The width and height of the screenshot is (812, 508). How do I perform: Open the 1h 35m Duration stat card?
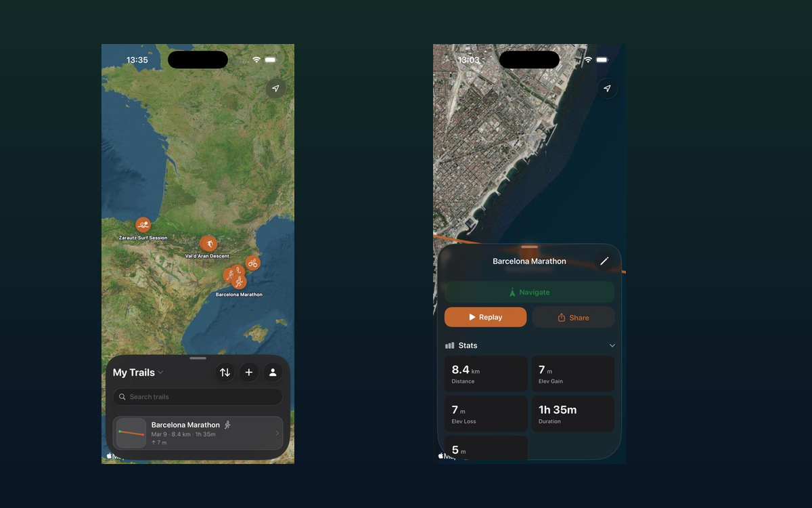(572, 414)
